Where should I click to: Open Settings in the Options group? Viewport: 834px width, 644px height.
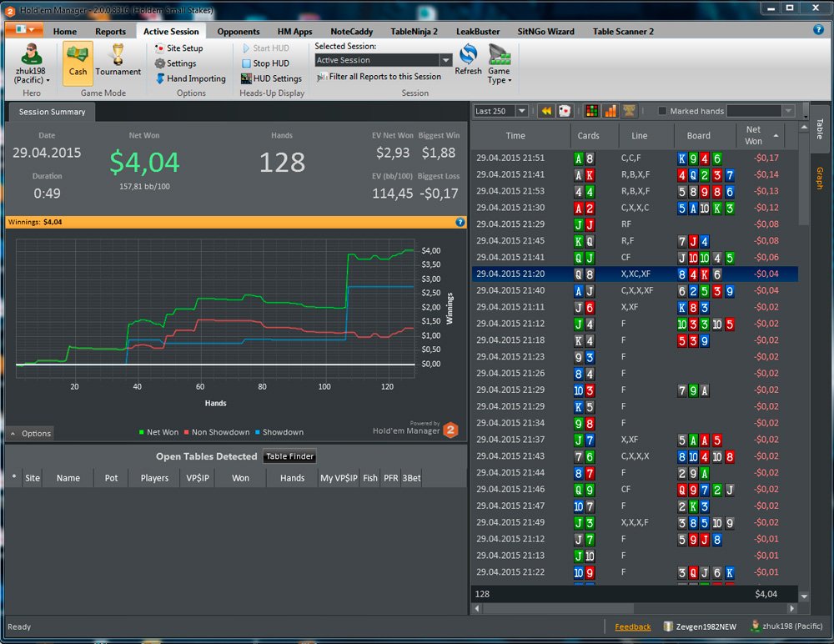(x=175, y=63)
